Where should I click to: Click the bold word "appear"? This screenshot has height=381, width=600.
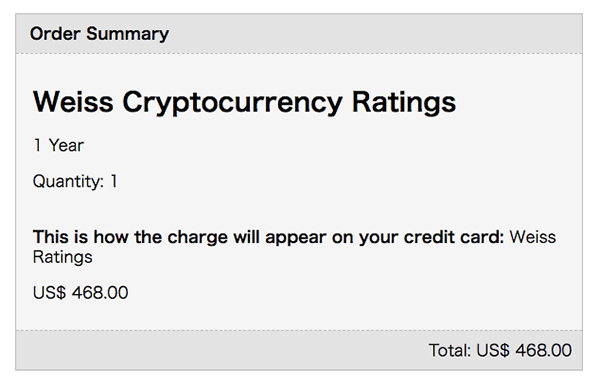[295, 239]
